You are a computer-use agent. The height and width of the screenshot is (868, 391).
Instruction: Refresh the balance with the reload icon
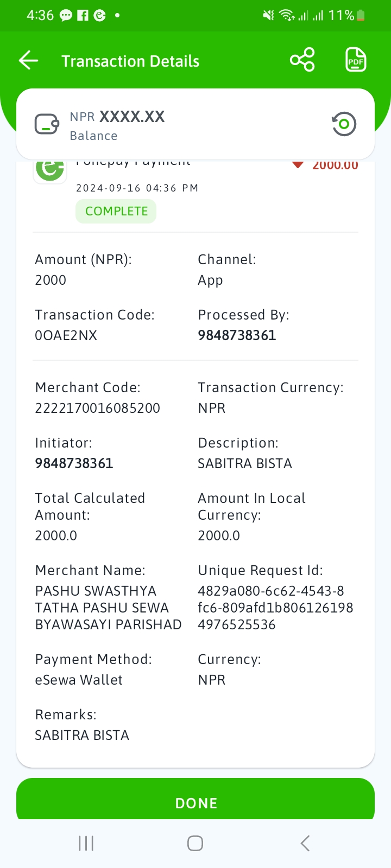click(344, 124)
